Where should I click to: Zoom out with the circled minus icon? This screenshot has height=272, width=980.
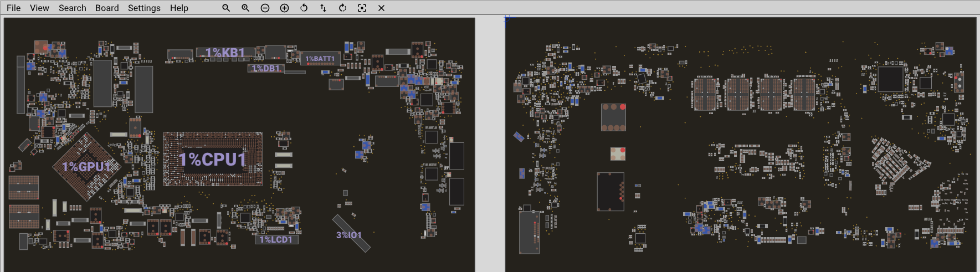tap(265, 8)
